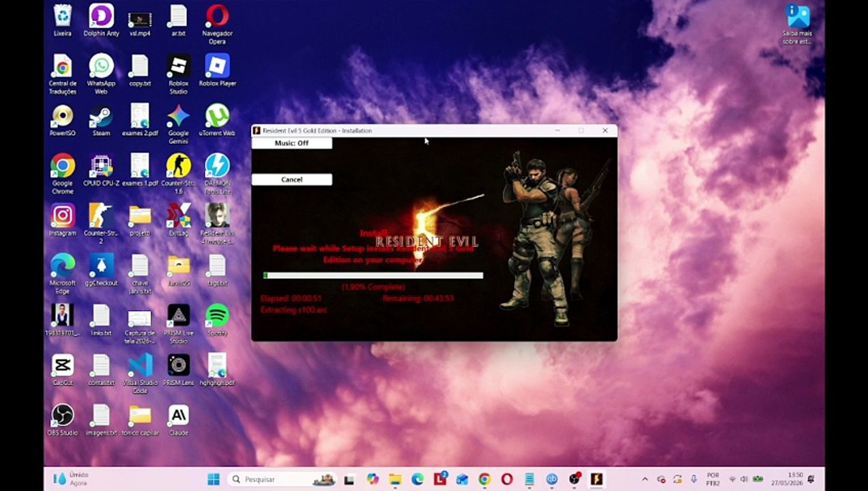Image resolution: width=868 pixels, height=491 pixels.
Task: Select the PRISM Live Studio shortcut
Action: (x=178, y=323)
